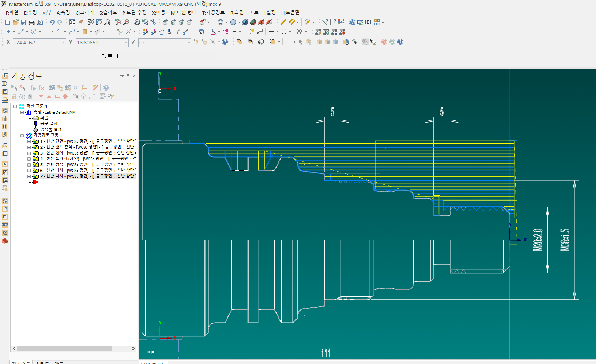Select the 파일 item in properties tree
The image size is (596, 364).
[44, 118]
